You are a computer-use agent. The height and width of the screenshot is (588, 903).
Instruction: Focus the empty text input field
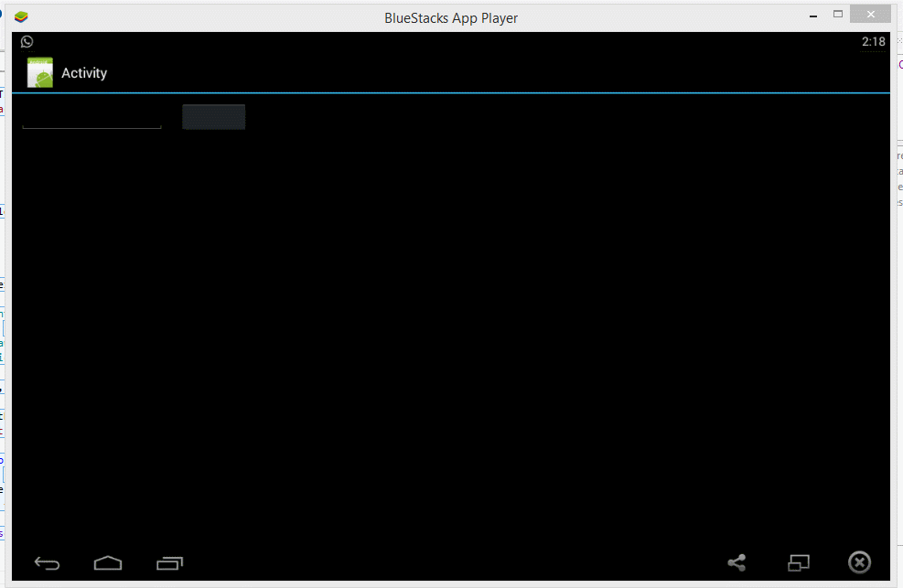91,117
